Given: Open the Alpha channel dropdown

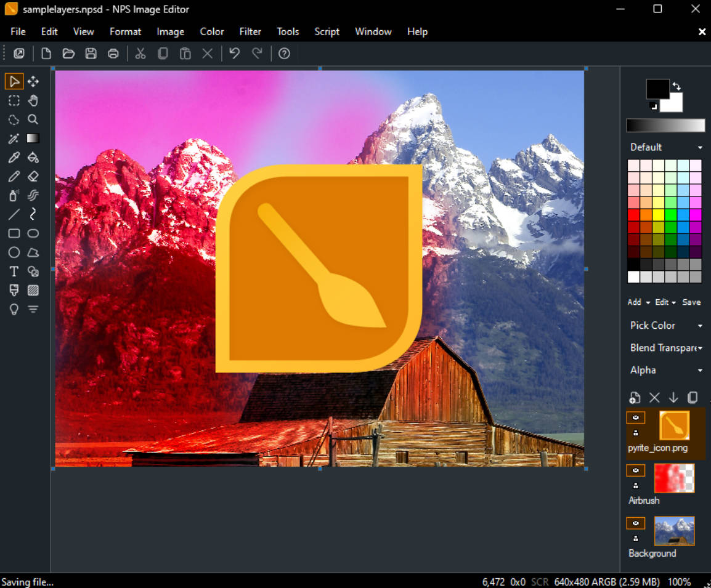Looking at the screenshot, I should coord(665,370).
